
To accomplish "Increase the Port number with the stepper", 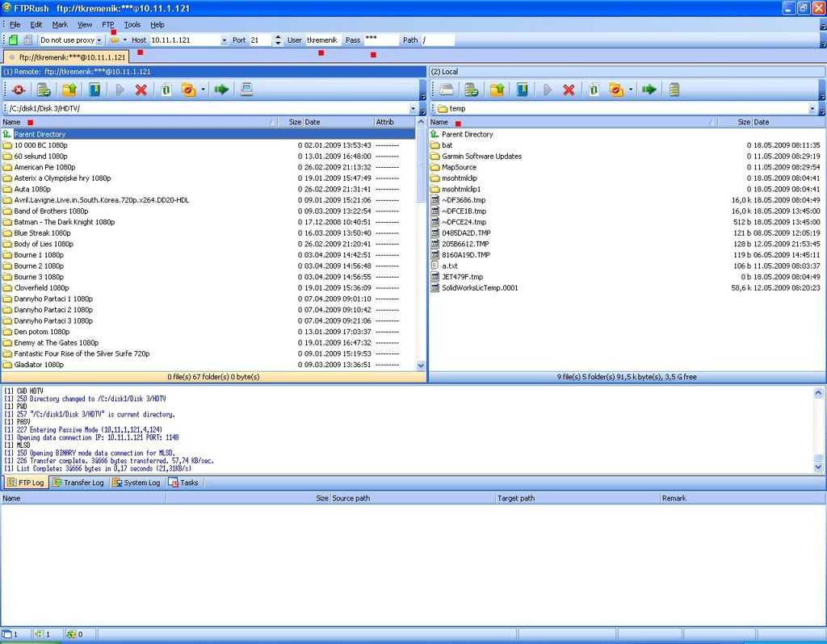I will pyautogui.click(x=278, y=37).
